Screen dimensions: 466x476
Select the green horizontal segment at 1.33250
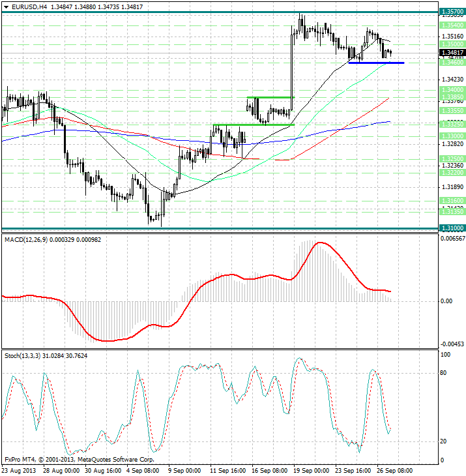(x=254, y=125)
